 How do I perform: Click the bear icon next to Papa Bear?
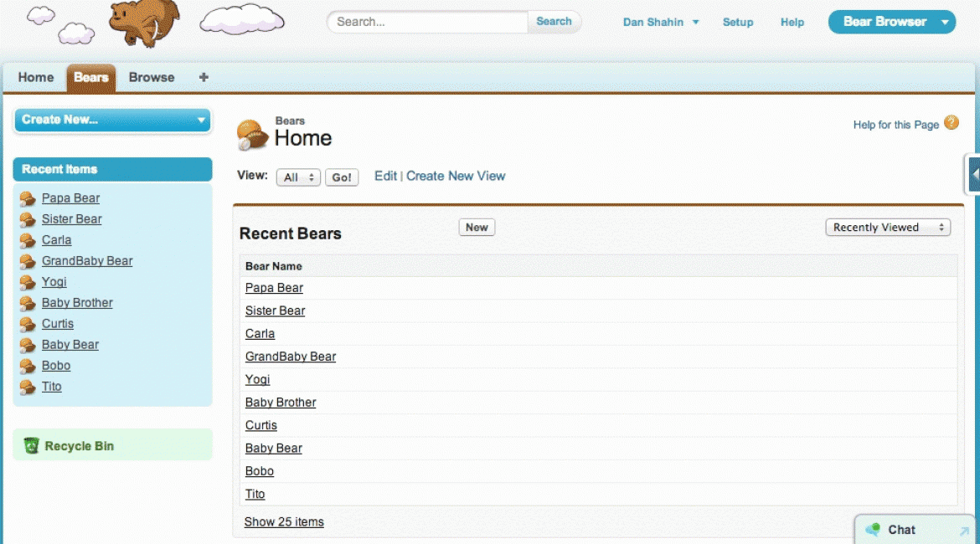[27, 198]
